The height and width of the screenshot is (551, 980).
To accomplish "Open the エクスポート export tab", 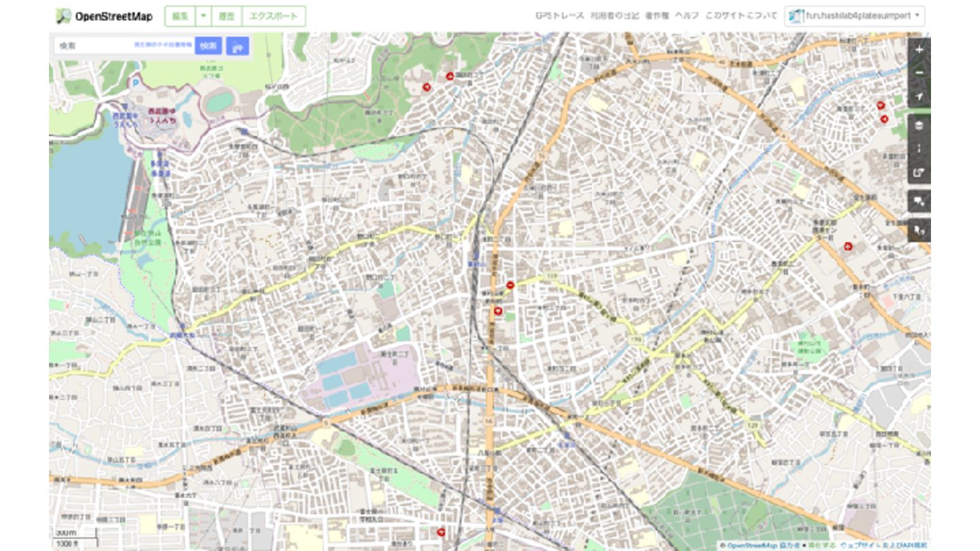I will [x=274, y=16].
